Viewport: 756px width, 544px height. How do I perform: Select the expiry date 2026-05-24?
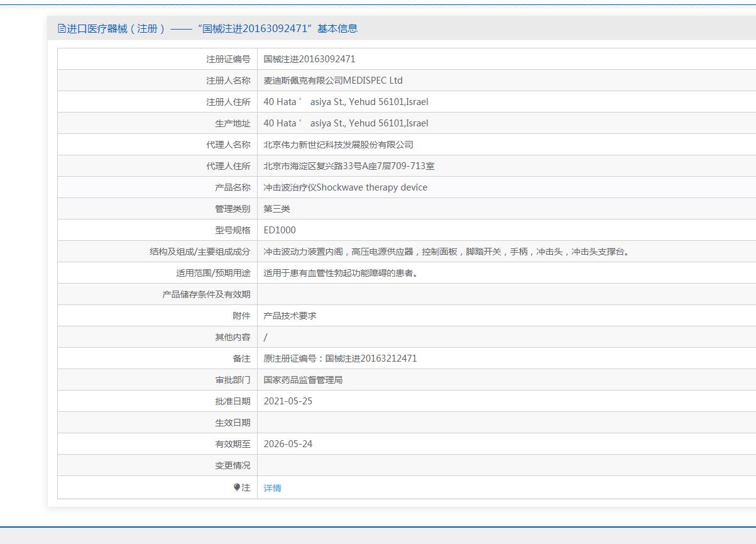click(288, 444)
